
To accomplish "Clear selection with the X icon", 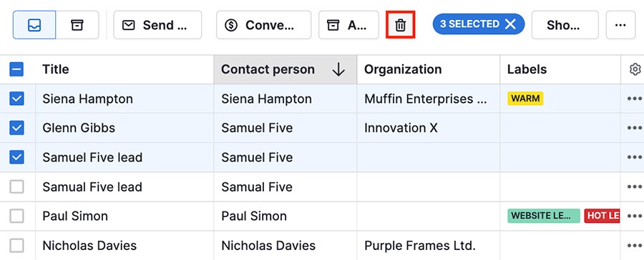I will point(510,24).
